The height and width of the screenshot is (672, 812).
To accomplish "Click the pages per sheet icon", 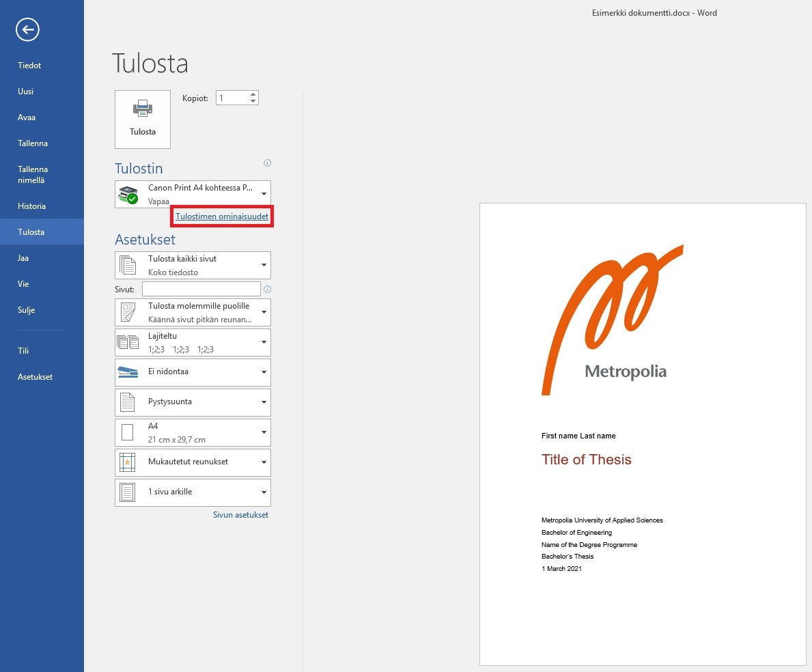I will pyautogui.click(x=128, y=492).
